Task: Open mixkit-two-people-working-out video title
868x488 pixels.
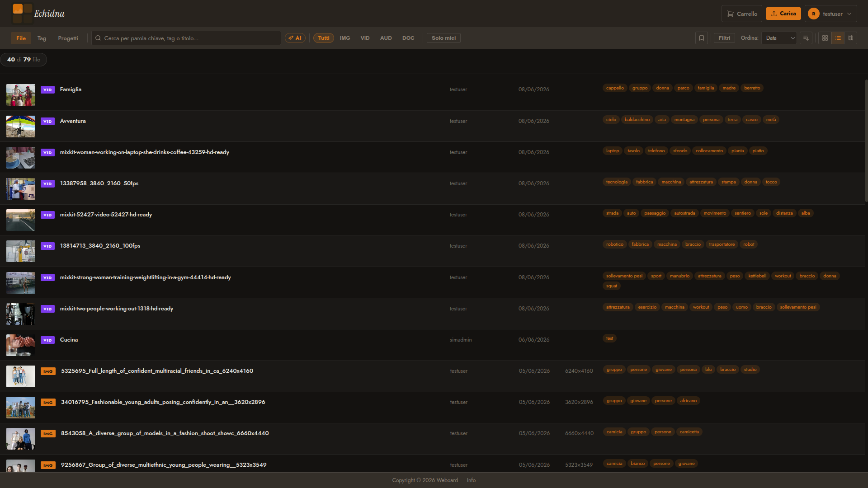Action: [x=117, y=308]
